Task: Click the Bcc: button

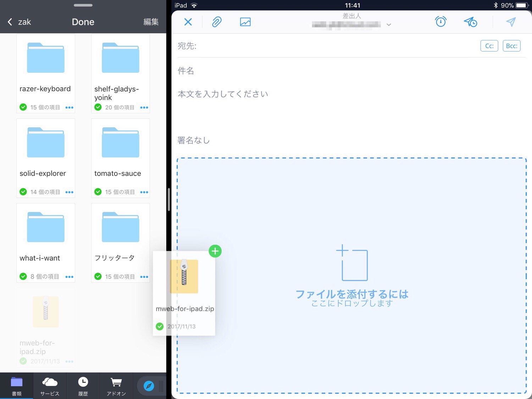Action: [511, 46]
